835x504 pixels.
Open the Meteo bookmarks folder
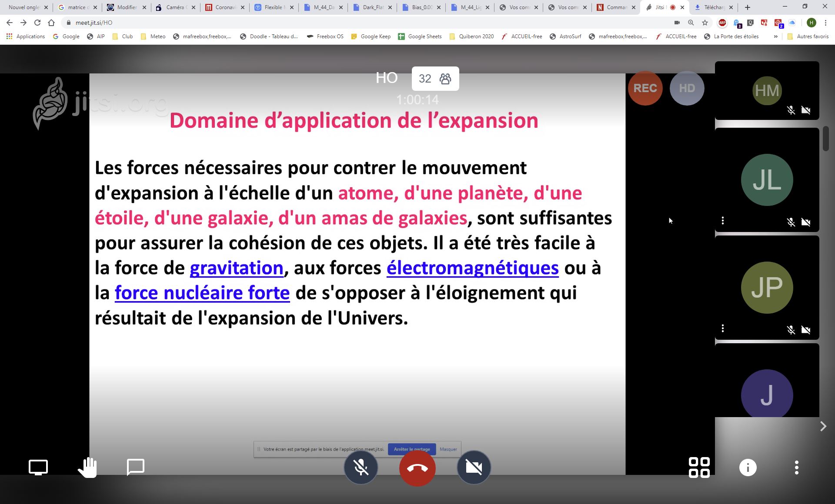(x=153, y=36)
